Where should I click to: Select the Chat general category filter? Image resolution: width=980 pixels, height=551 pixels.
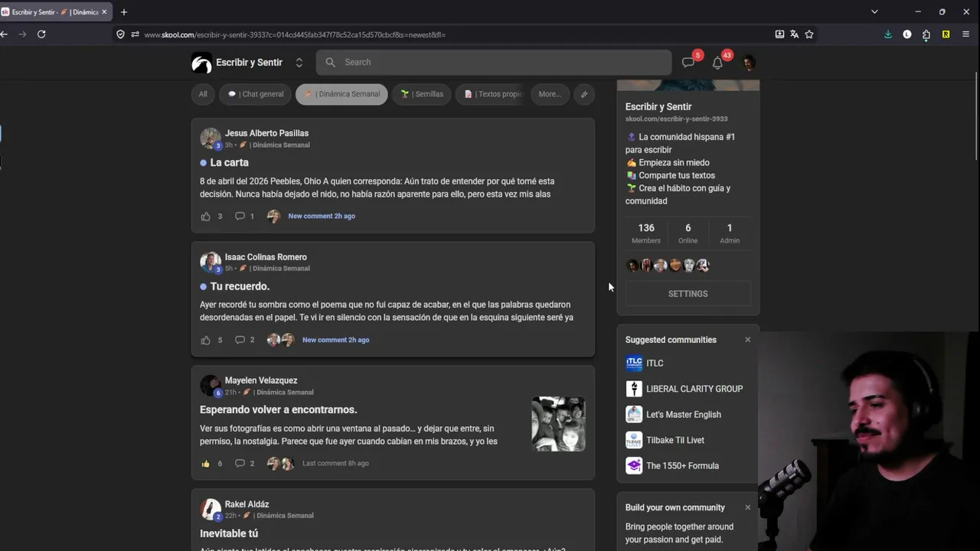tap(255, 94)
